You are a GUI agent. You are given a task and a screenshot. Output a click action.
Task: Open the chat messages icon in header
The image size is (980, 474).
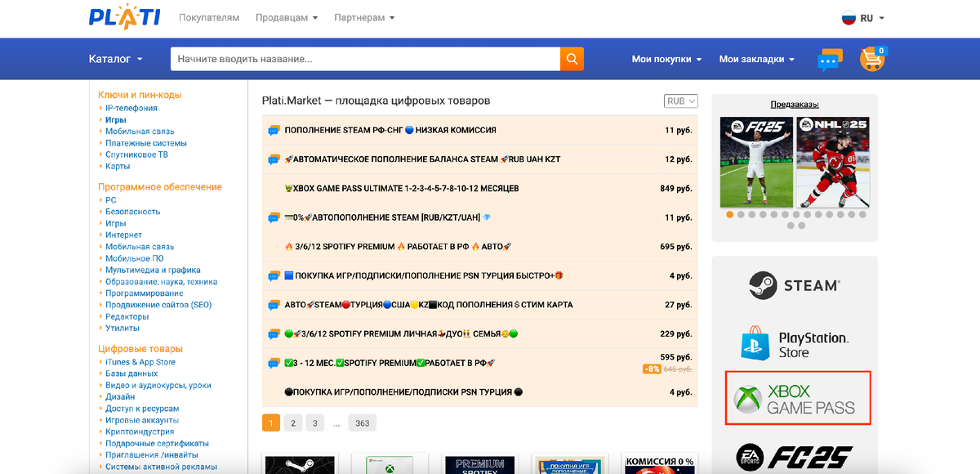click(831, 60)
